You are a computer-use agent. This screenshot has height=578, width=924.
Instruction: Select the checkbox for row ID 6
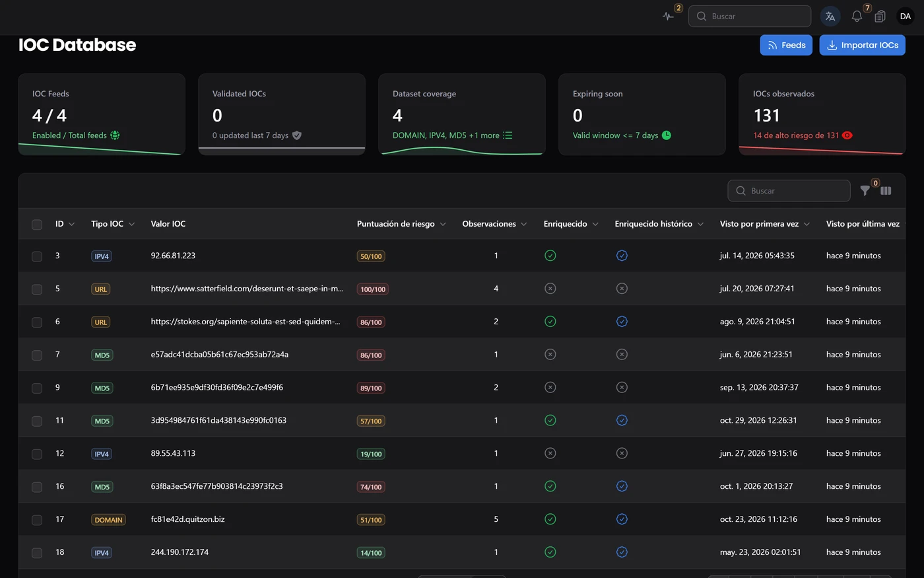(x=37, y=322)
